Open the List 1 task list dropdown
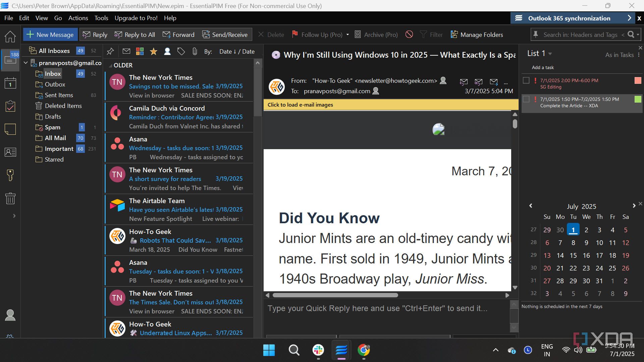This screenshot has height=362, width=644. 550,54
